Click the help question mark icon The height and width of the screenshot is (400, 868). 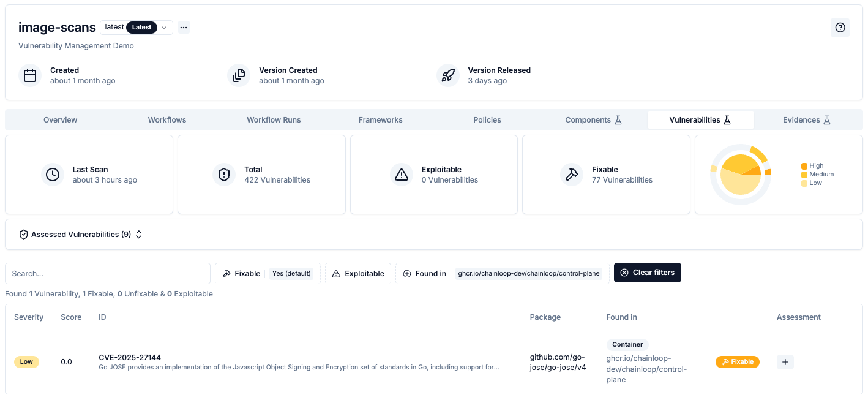[x=840, y=28]
